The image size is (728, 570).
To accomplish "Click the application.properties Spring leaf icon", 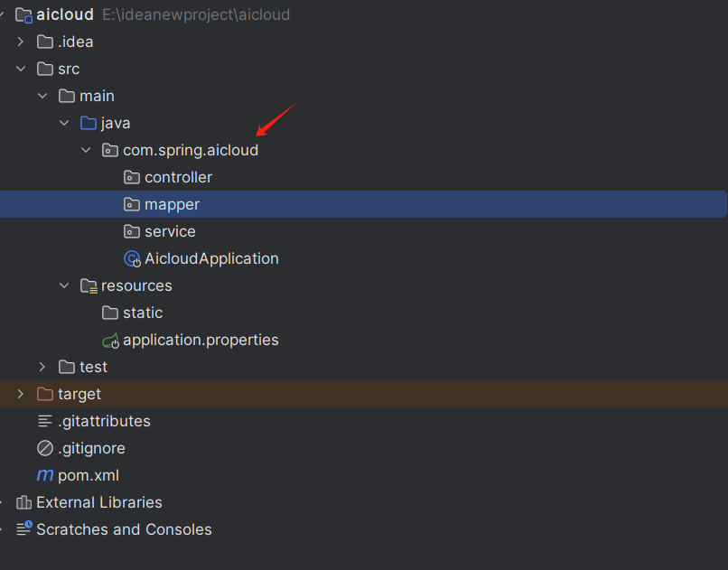I will click(110, 341).
